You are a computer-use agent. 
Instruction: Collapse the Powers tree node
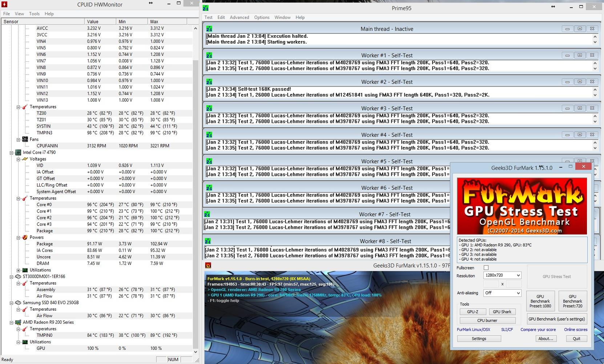(x=18, y=238)
